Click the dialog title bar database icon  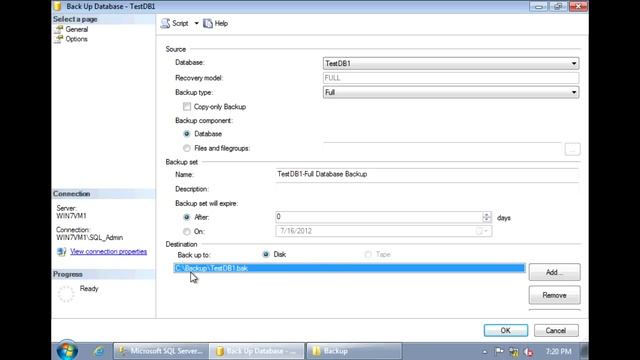(58, 6)
